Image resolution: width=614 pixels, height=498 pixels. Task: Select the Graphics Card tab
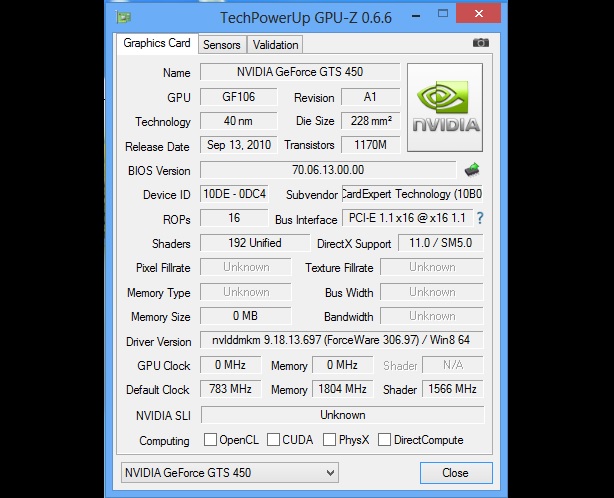tap(157, 43)
